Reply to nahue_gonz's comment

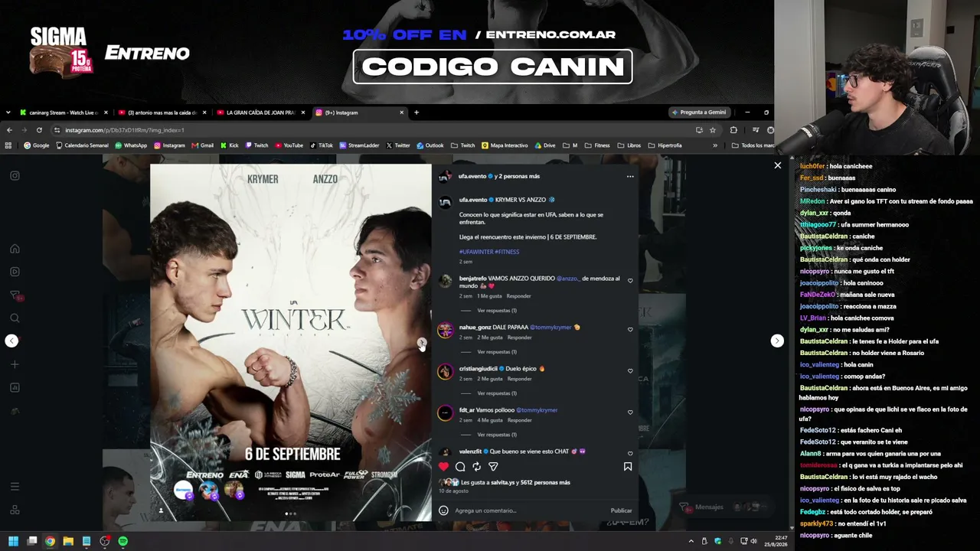click(x=519, y=337)
